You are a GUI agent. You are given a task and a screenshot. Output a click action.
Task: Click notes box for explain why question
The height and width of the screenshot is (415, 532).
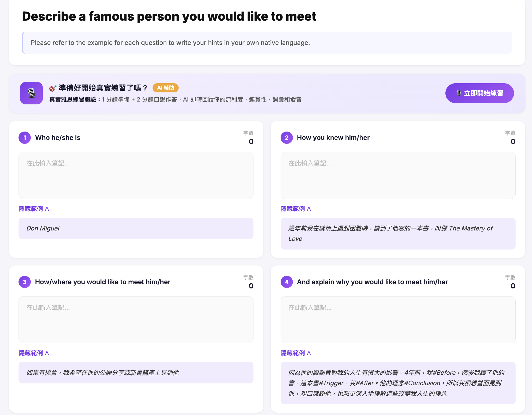click(398, 320)
